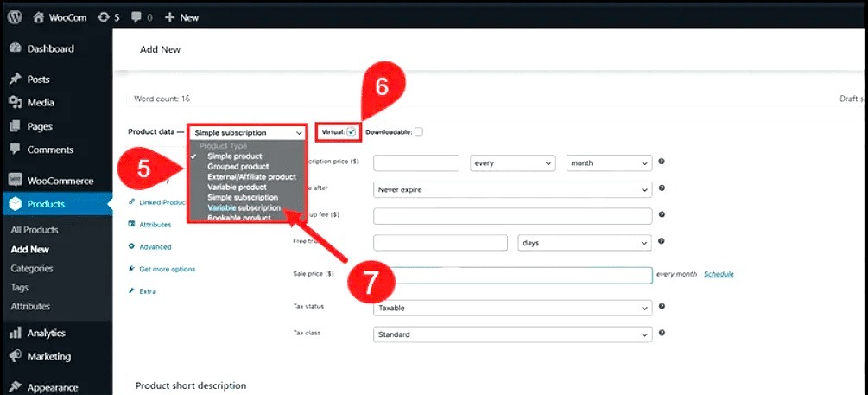
Task: Pick Variable subscription in the list
Action: click(244, 207)
